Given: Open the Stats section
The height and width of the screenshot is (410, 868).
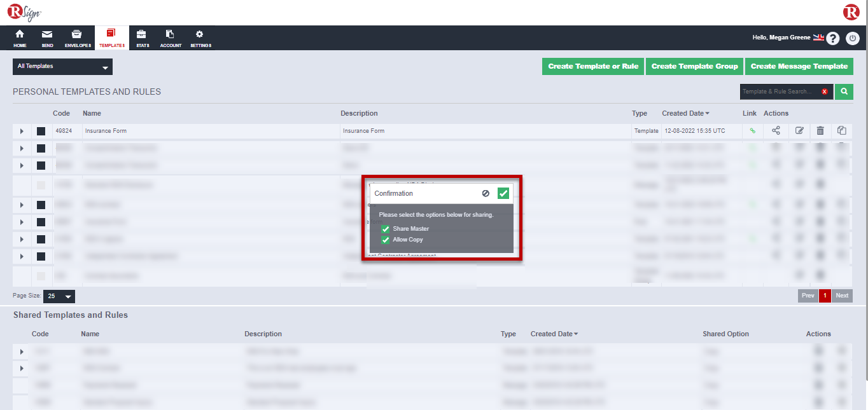Looking at the screenshot, I should [x=141, y=38].
